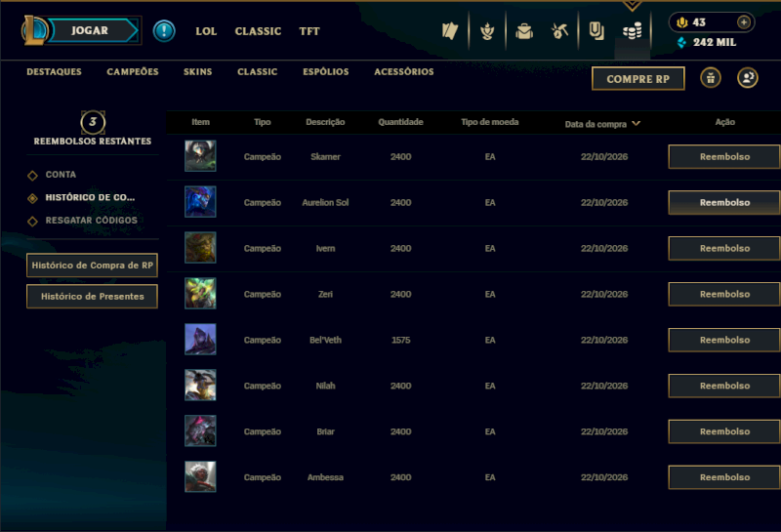Click the Conta diamond bullet icon

click(32, 176)
